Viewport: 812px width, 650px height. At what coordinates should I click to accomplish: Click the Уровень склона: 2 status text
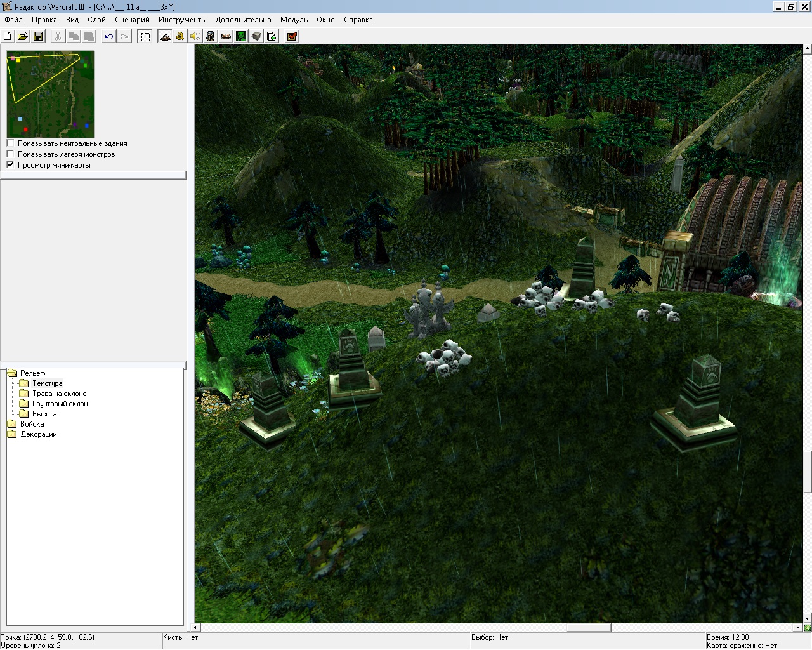pos(31,646)
